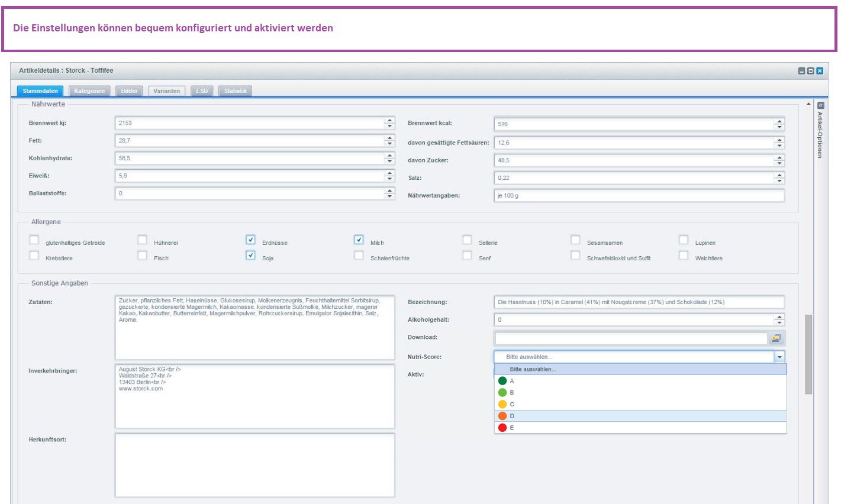This screenshot has height=504, width=841.
Task: Show the Statistik tab
Action: click(x=236, y=91)
